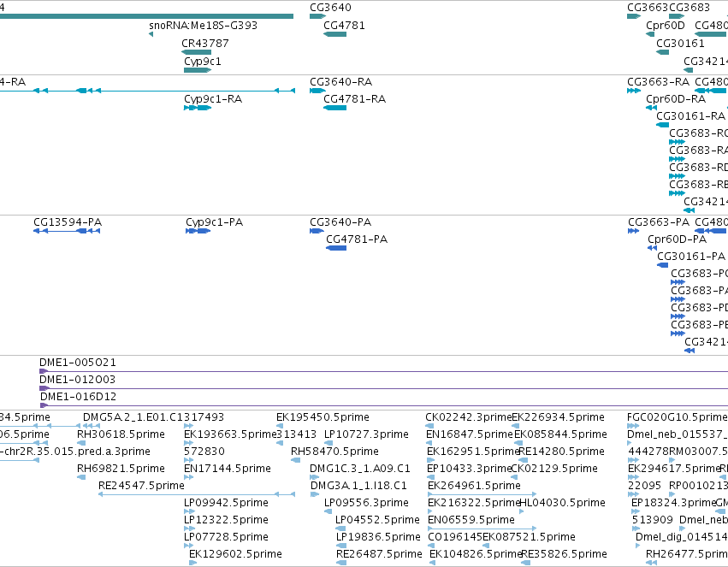Viewport: 728px width, 567px height.
Task: Select the RH30618.5prime EST
Action: pos(81,443)
